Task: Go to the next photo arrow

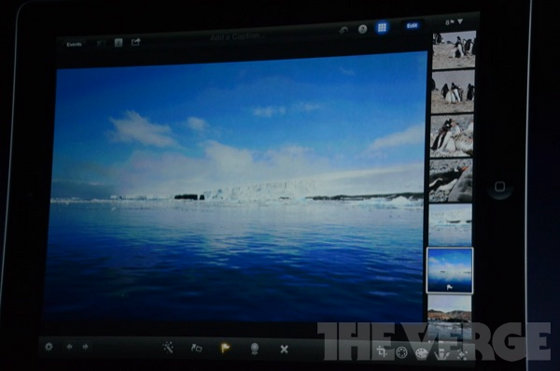Action: (85, 347)
